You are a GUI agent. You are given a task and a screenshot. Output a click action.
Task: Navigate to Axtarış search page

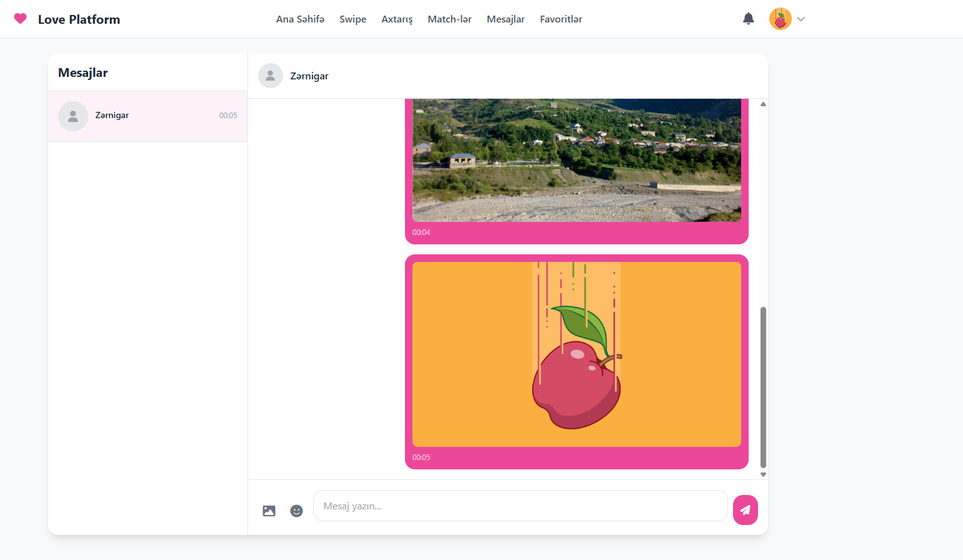pyautogui.click(x=397, y=19)
